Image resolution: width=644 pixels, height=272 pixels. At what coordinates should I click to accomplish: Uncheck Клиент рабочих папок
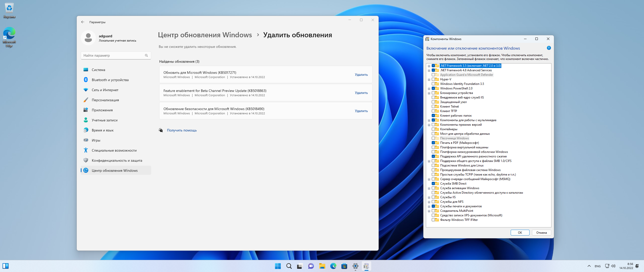coord(433,116)
